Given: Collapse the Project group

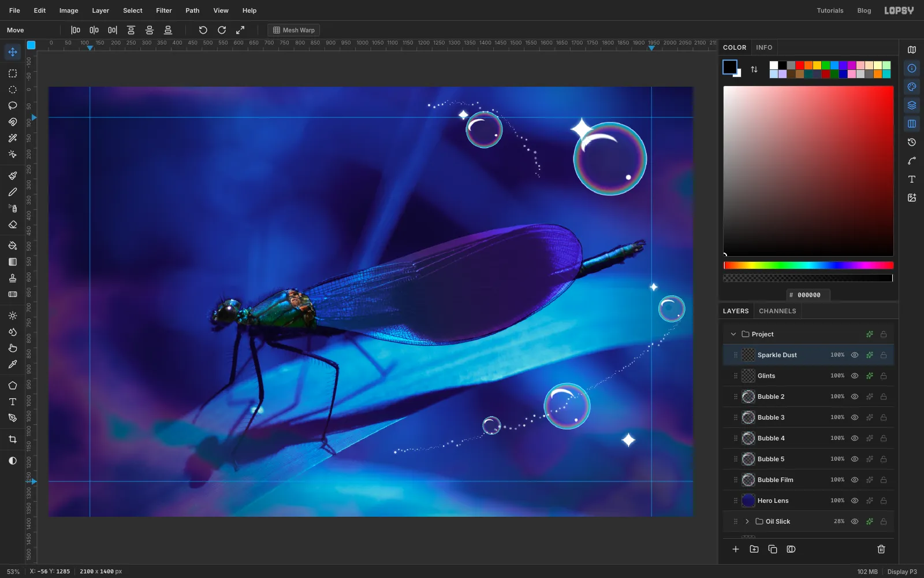Looking at the screenshot, I should pos(733,334).
